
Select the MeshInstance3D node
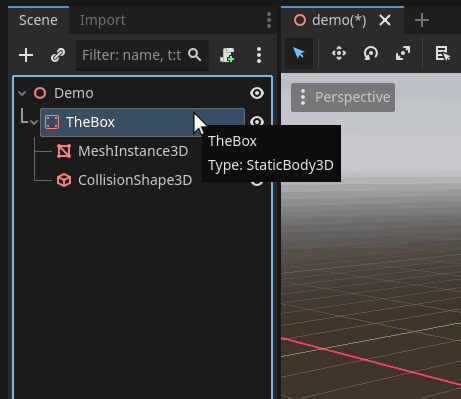click(x=133, y=151)
